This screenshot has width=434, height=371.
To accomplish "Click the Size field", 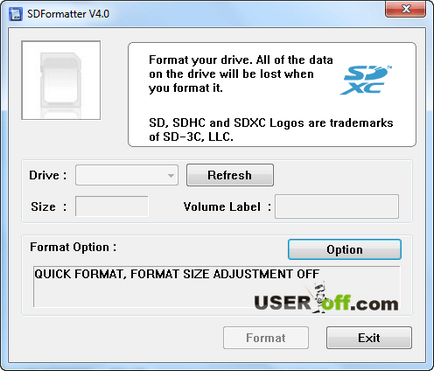I will coord(112,206).
